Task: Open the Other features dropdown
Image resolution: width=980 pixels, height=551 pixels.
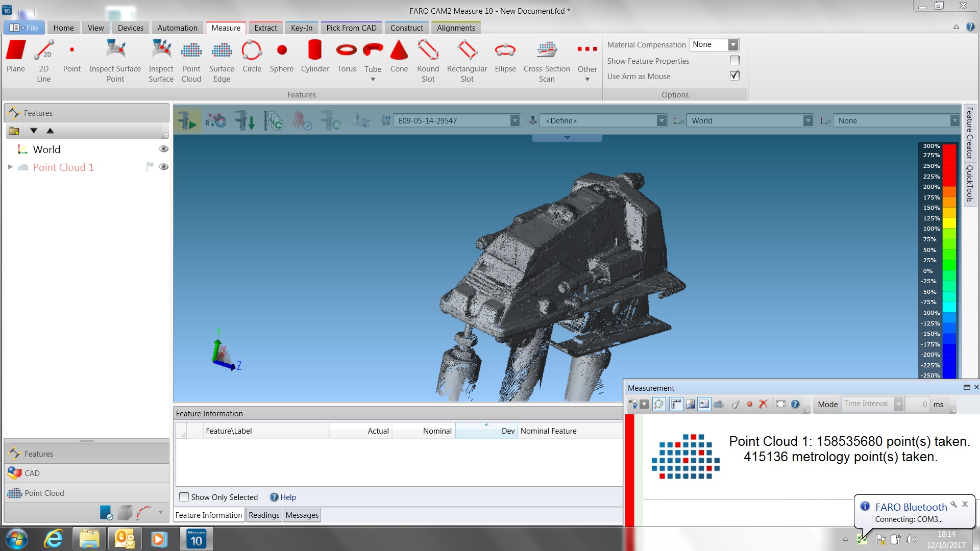Action: pyautogui.click(x=587, y=79)
